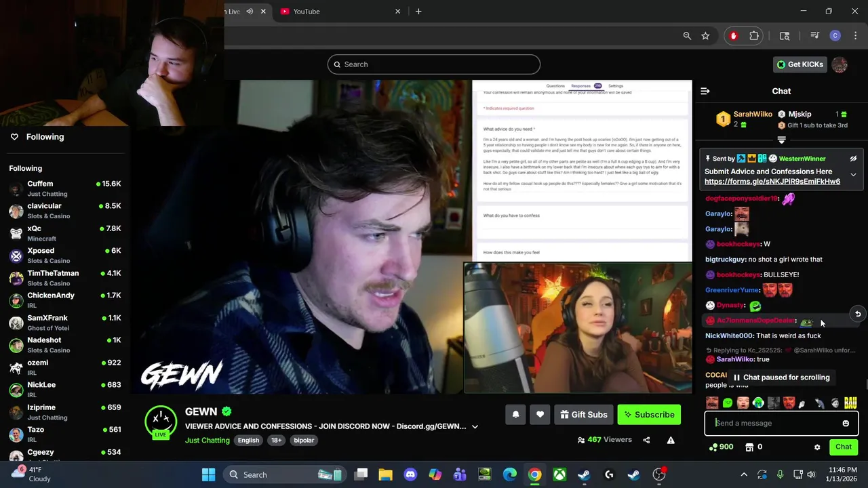Viewport: 868px width, 488px height.
Task: Open ChickenAndy's IRL stream
Action: tap(65, 300)
